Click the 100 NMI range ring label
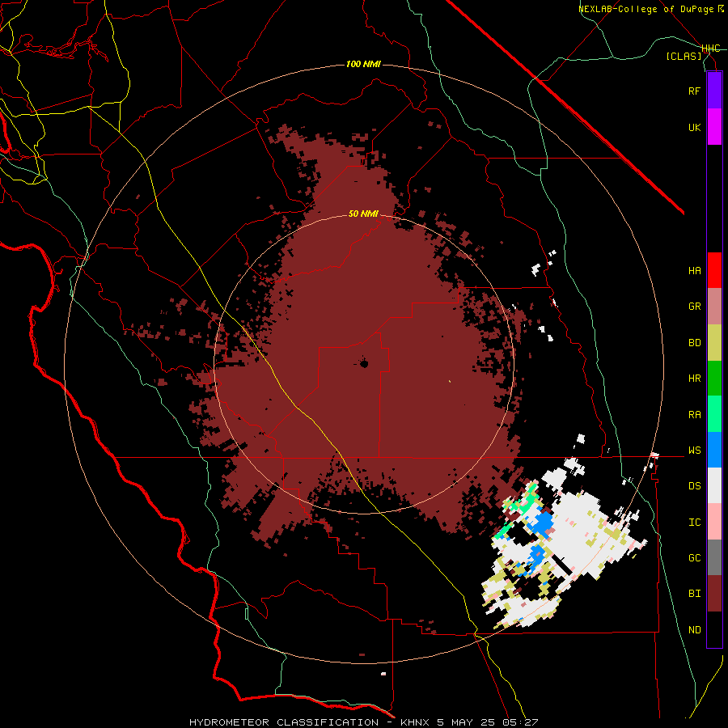The height and width of the screenshot is (728, 728). [363, 64]
